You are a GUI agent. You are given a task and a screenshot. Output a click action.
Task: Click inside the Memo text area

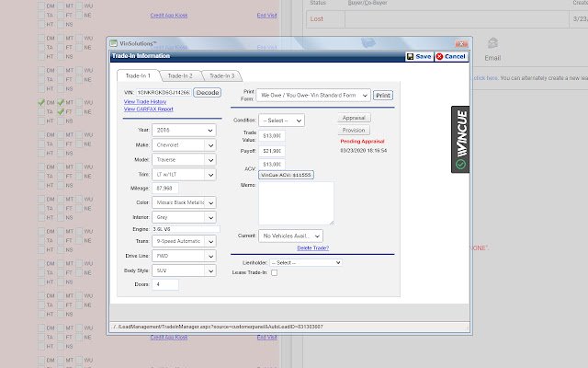[x=296, y=203]
